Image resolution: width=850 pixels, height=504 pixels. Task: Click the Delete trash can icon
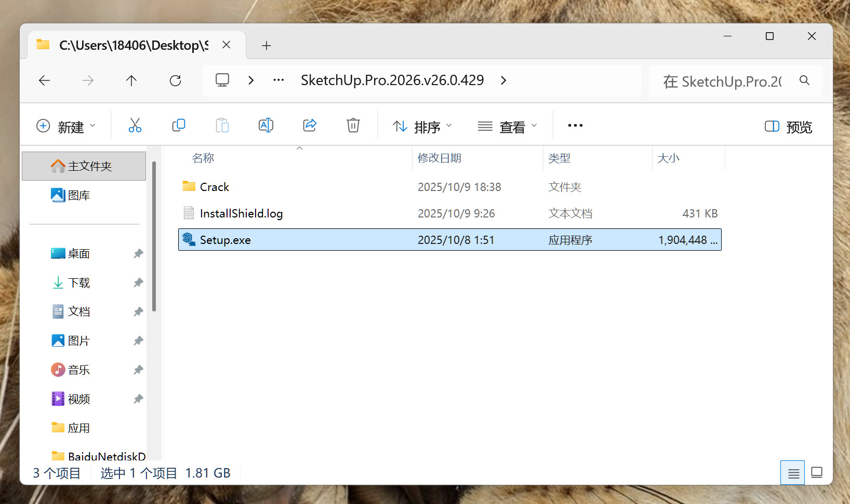pyautogui.click(x=353, y=126)
